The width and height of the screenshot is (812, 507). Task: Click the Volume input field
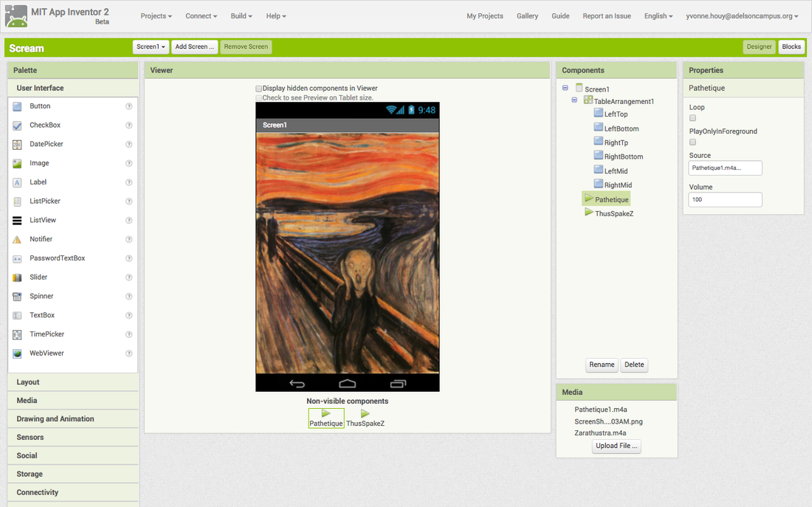725,199
